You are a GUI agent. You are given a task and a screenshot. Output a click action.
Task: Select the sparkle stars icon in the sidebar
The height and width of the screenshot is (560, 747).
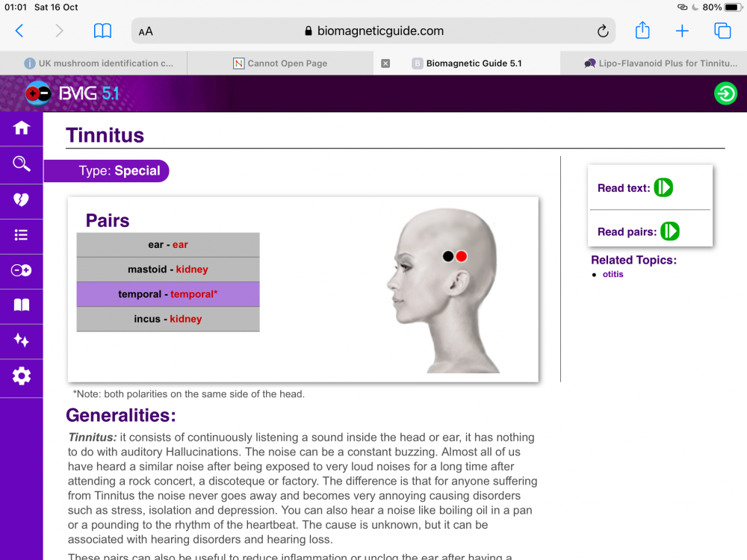coord(21,341)
